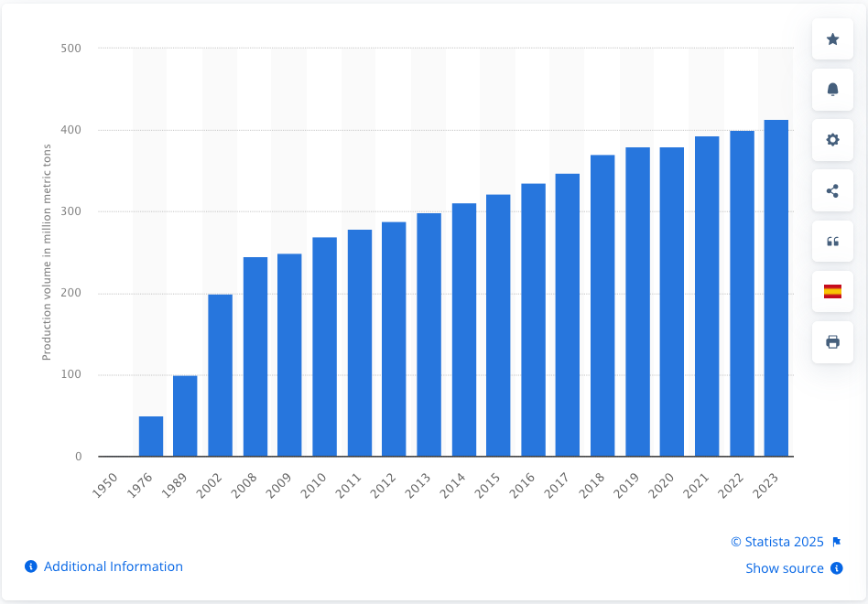
Task: Click the 2017 production bar
Action: (568, 316)
